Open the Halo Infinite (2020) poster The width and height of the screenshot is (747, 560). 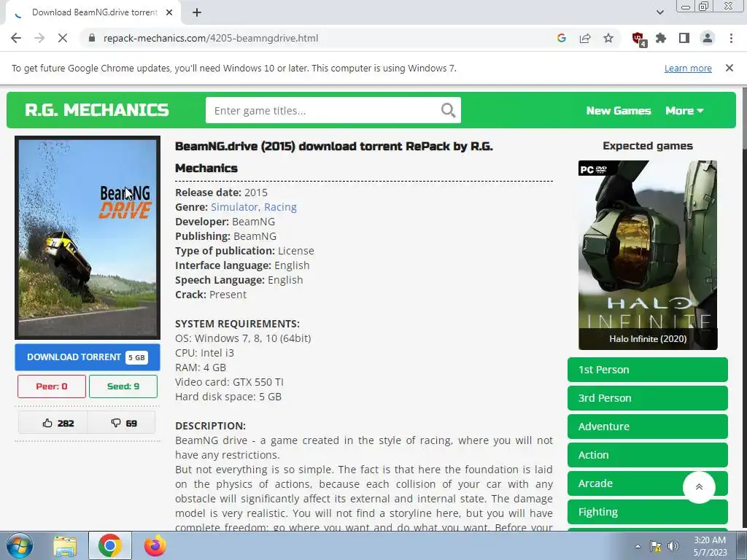pyautogui.click(x=648, y=255)
